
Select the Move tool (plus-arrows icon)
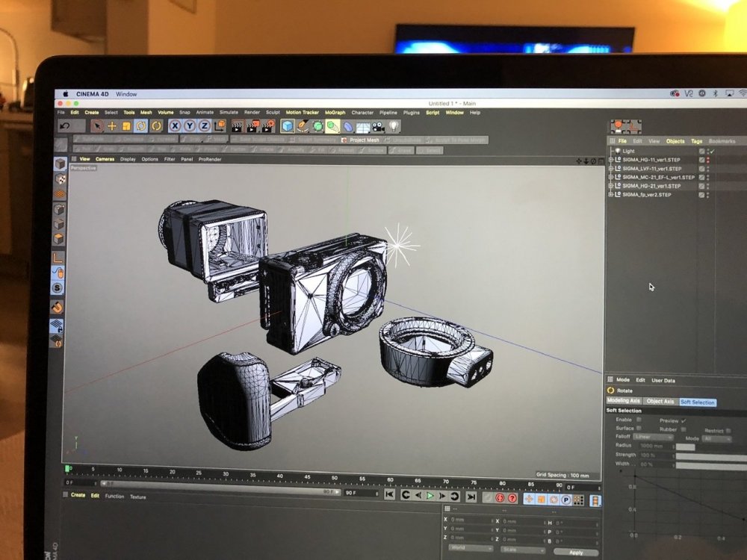tap(112, 126)
